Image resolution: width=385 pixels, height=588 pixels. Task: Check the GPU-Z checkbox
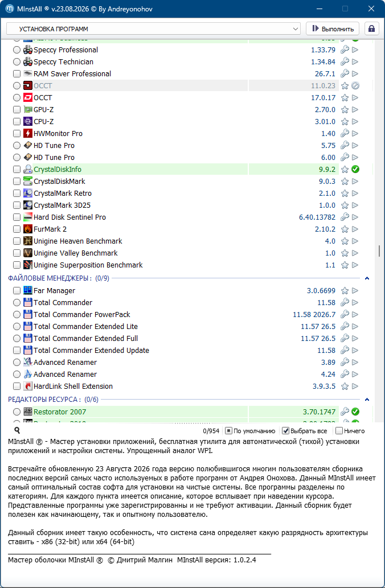[x=17, y=110]
